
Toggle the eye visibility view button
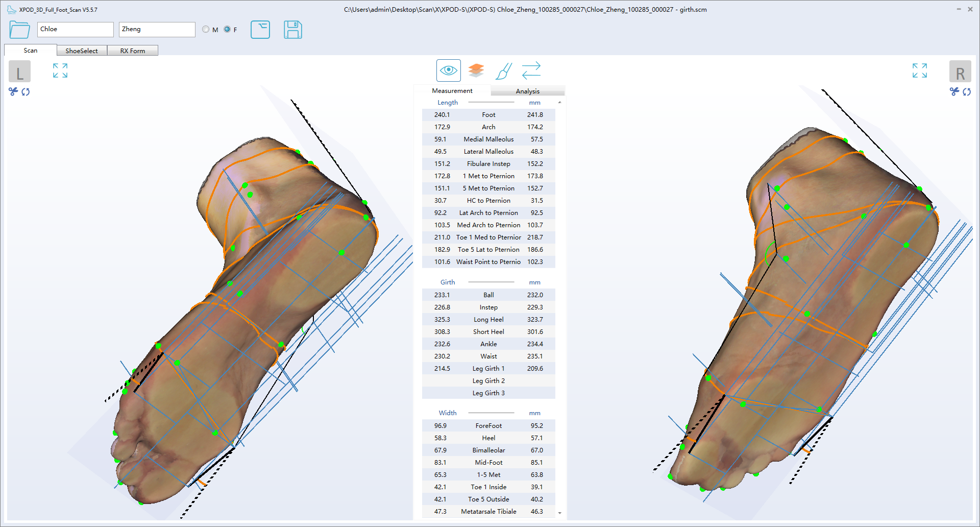click(448, 70)
